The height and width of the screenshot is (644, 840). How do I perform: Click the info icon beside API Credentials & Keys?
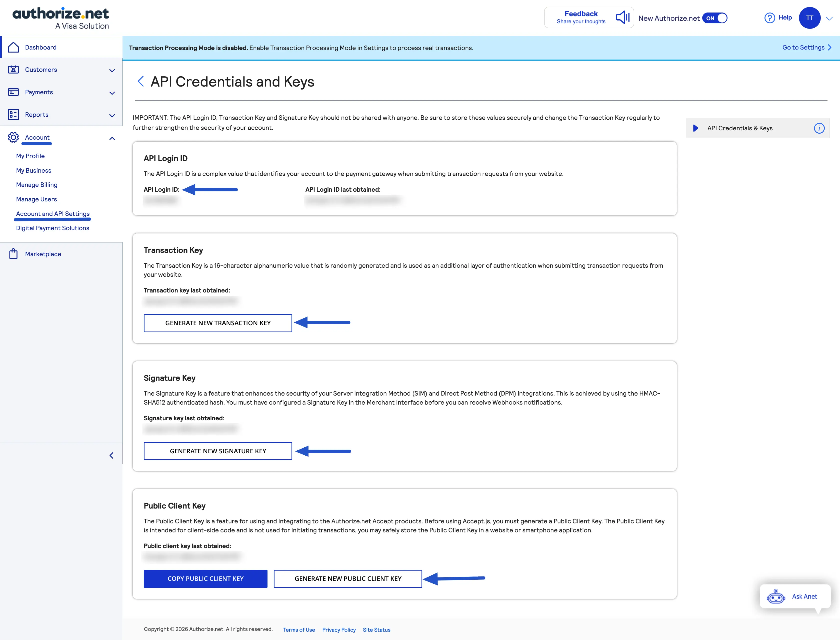(819, 128)
